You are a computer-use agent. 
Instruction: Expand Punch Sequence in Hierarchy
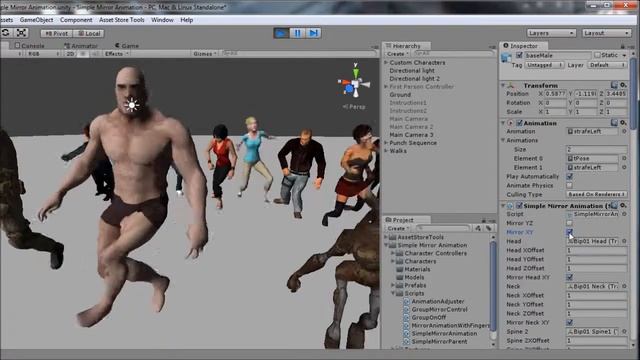386,143
